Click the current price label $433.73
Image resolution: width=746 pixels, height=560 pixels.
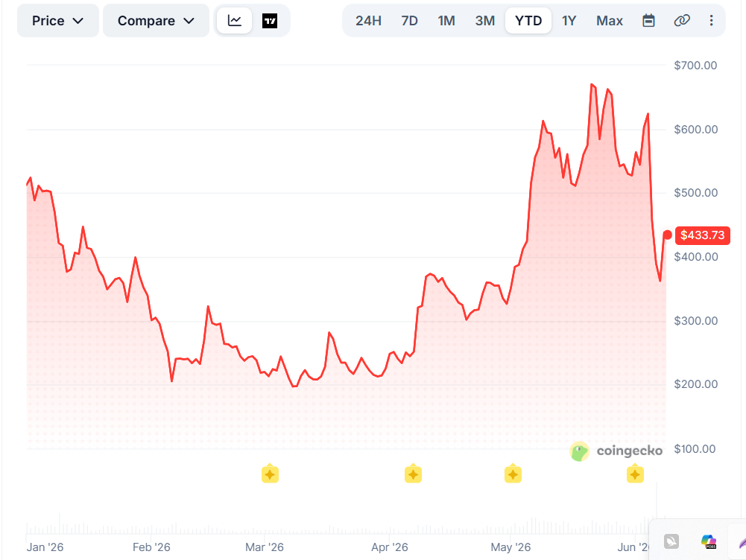pyautogui.click(x=702, y=235)
